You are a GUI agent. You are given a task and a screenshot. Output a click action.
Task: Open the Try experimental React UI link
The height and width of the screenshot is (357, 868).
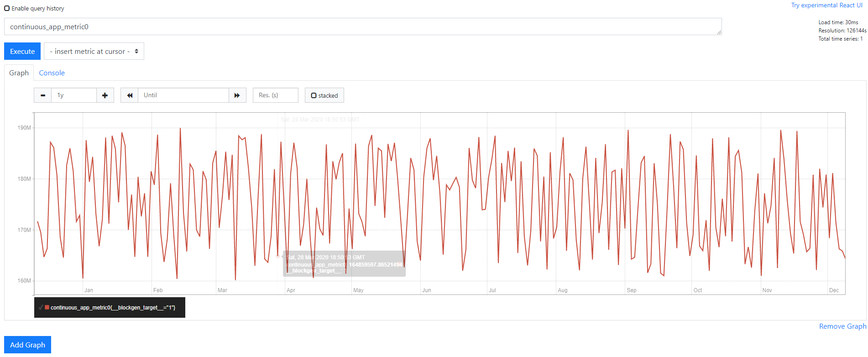coord(826,5)
